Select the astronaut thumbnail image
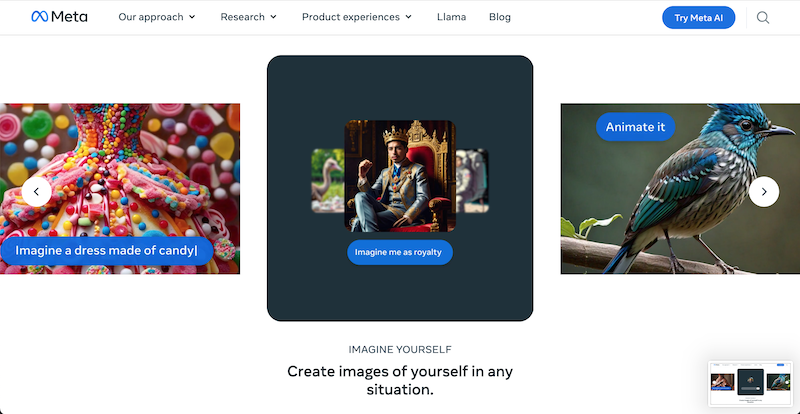The image size is (800, 414). (x=472, y=181)
